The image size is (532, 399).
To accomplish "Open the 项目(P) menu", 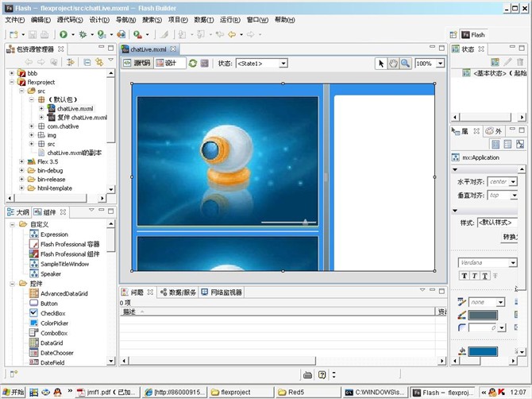I will pyautogui.click(x=179, y=19).
